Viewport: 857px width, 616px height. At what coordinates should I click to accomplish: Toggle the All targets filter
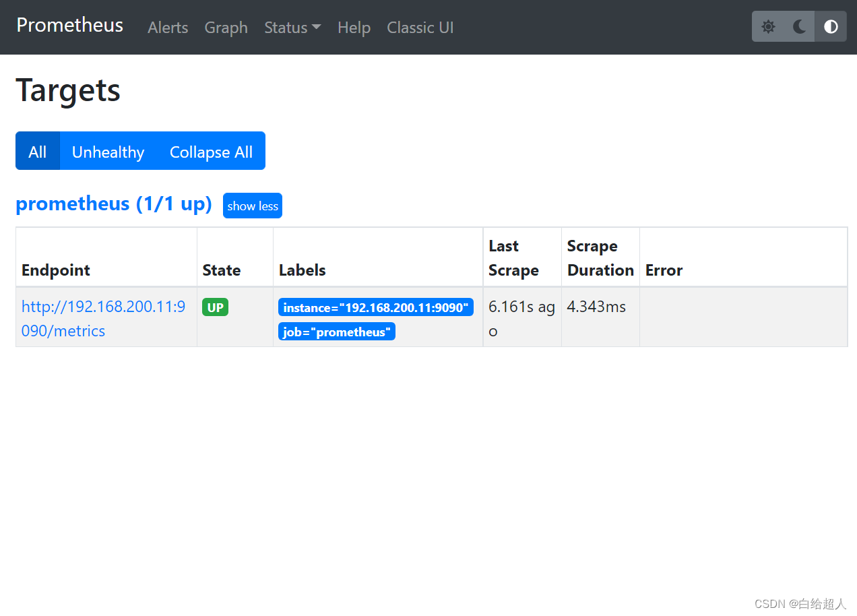point(38,151)
